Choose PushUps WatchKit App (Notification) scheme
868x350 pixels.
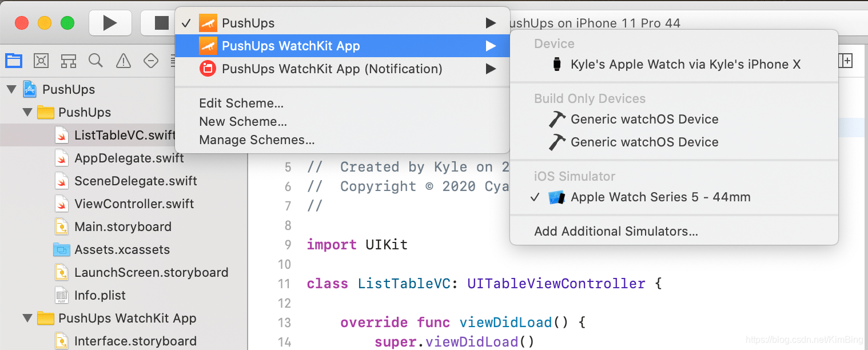(x=342, y=69)
